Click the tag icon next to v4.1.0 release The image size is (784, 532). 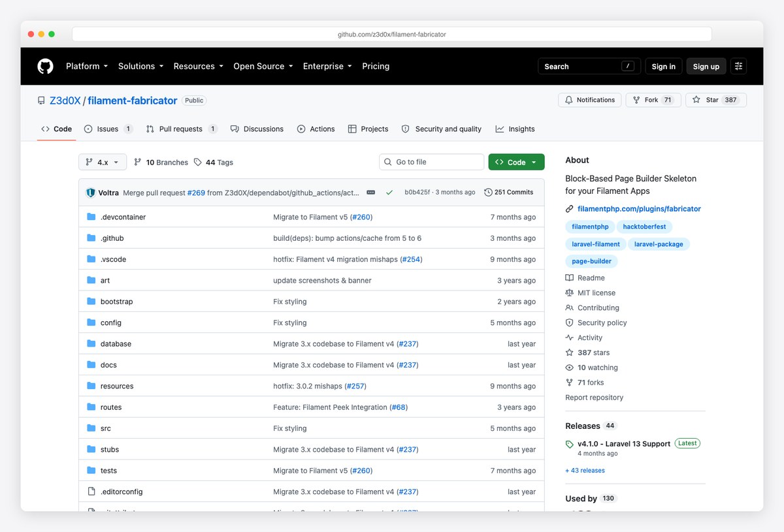[x=570, y=444]
